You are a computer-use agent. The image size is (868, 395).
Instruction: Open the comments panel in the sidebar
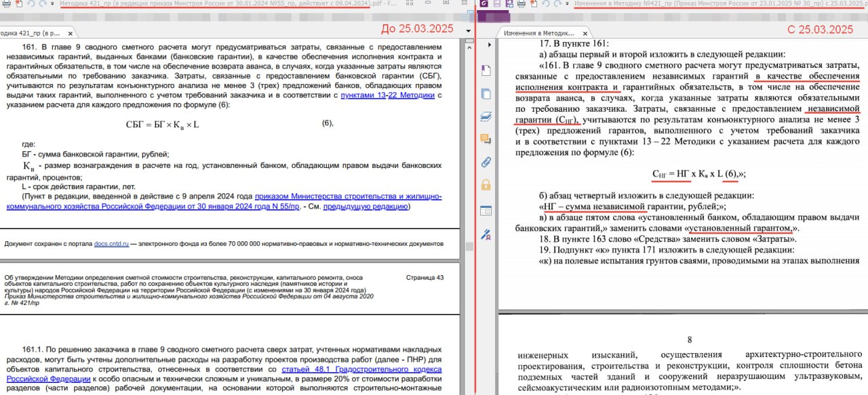pyautogui.click(x=486, y=140)
